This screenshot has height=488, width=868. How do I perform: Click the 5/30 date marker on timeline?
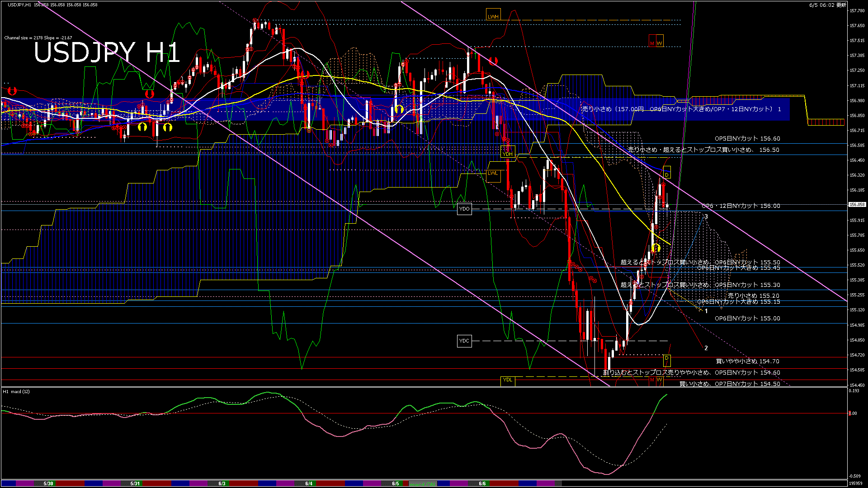coord(48,483)
